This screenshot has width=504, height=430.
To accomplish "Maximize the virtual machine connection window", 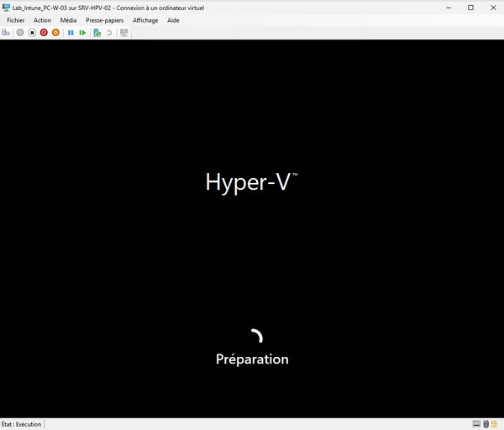I will pos(470,8).
